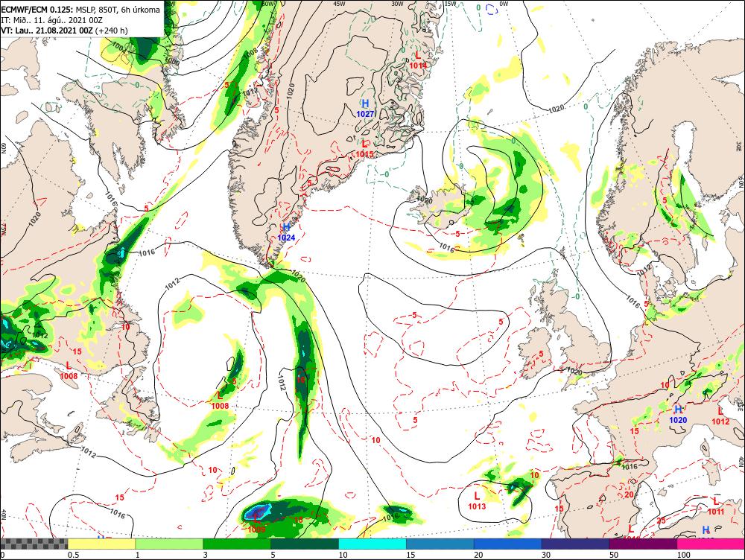Click the '(+240 h)' forecast offset text
This screenshot has height=560, width=745.
coord(111,31)
